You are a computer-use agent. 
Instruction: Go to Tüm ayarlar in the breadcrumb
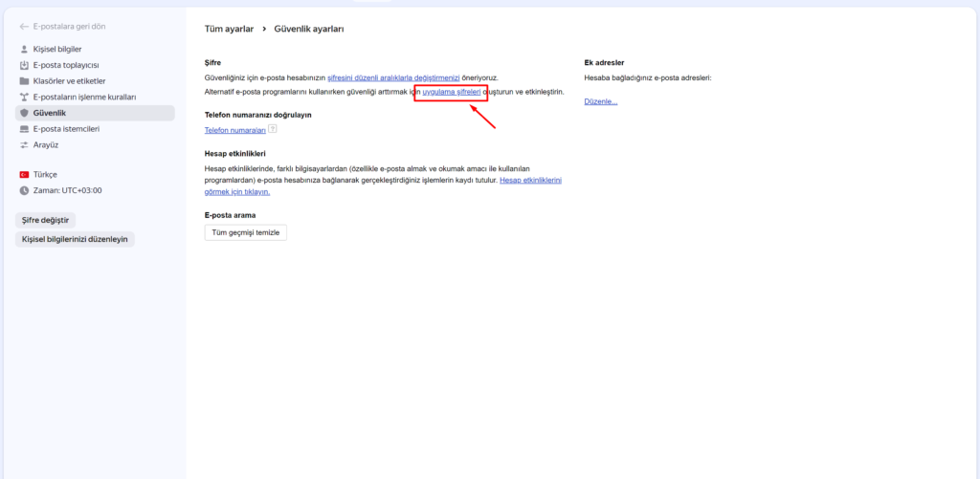(x=229, y=30)
